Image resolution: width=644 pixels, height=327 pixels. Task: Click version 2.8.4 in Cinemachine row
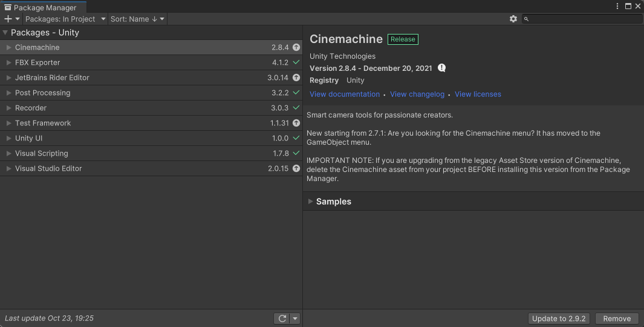(280, 47)
